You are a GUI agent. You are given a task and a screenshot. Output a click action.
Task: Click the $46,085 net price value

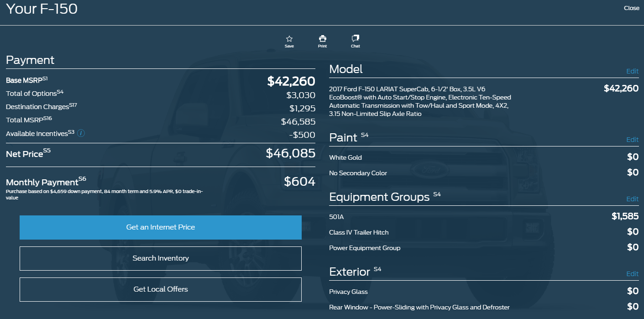pos(291,153)
